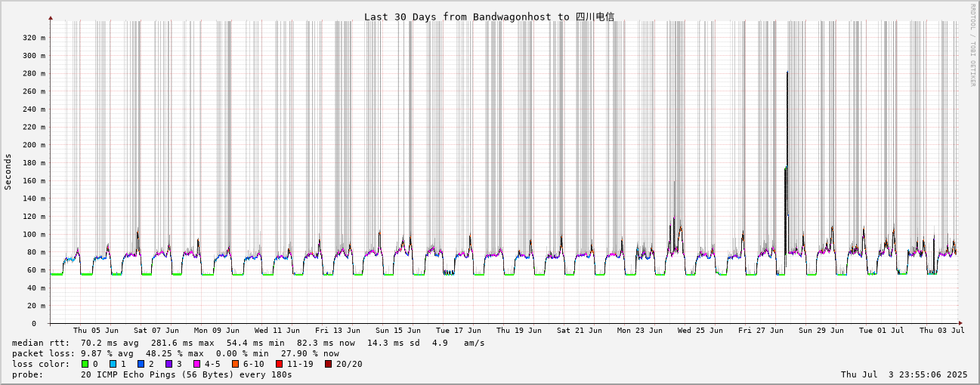Click the '180 m' y-axis value
The image size is (980, 385).
point(33,163)
